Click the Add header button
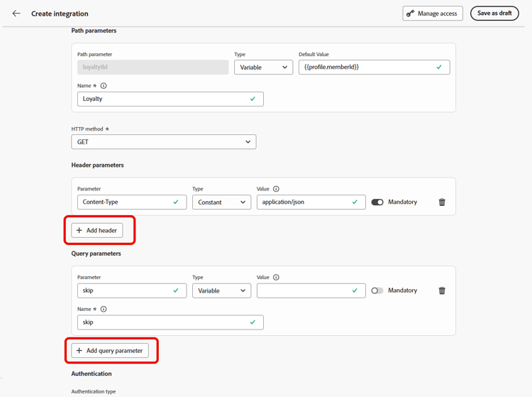This screenshot has height=397, width=532. [x=97, y=230]
